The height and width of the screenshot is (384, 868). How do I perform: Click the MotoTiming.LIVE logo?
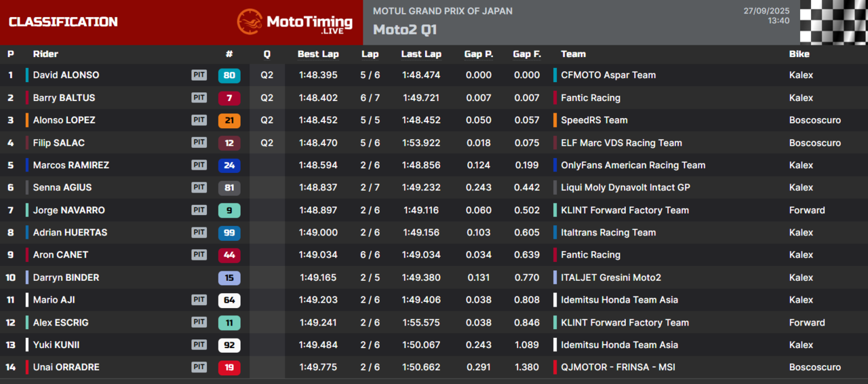pos(295,22)
